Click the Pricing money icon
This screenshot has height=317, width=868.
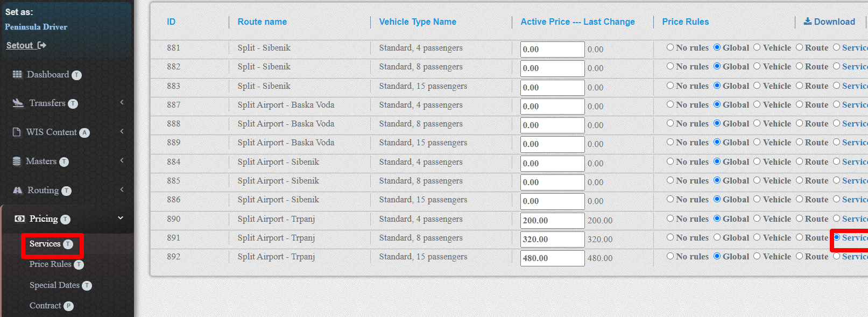(20, 219)
